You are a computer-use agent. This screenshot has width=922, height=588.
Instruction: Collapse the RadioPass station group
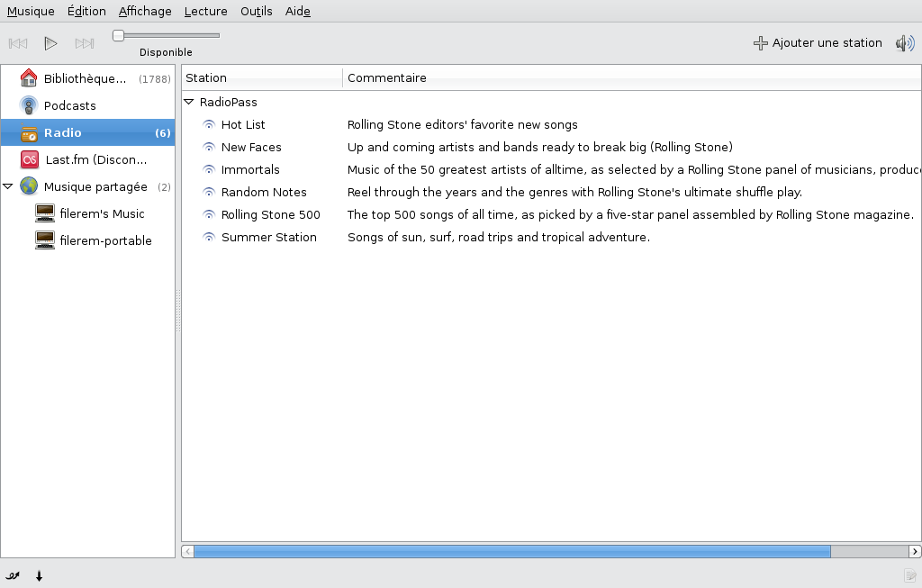pyautogui.click(x=189, y=103)
